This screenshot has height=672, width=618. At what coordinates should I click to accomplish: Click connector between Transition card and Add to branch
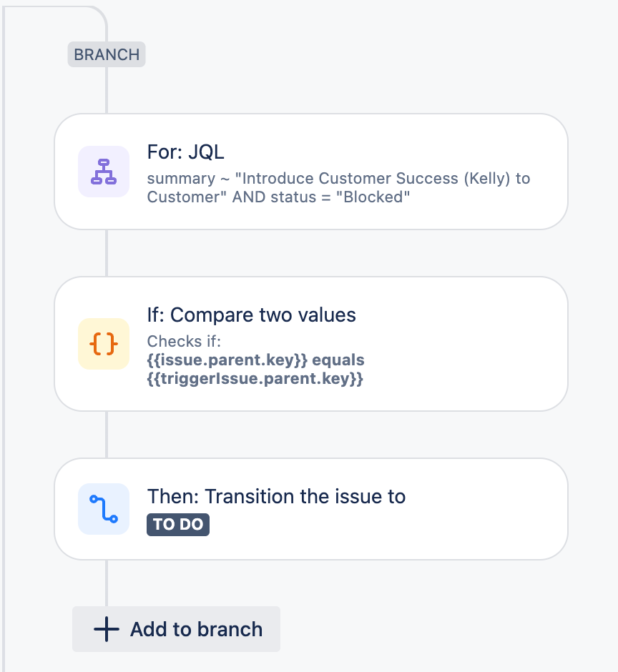(107, 583)
